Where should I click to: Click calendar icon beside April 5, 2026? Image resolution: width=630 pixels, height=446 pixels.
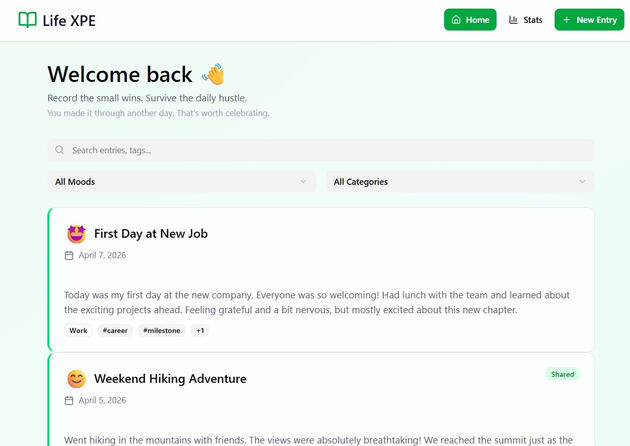[x=69, y=401]
